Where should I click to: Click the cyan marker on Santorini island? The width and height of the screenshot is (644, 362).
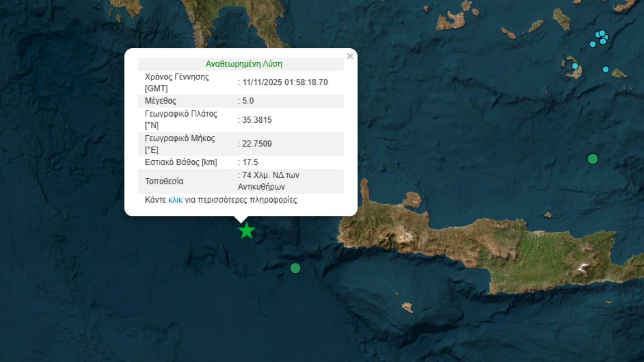coord(575,66)
